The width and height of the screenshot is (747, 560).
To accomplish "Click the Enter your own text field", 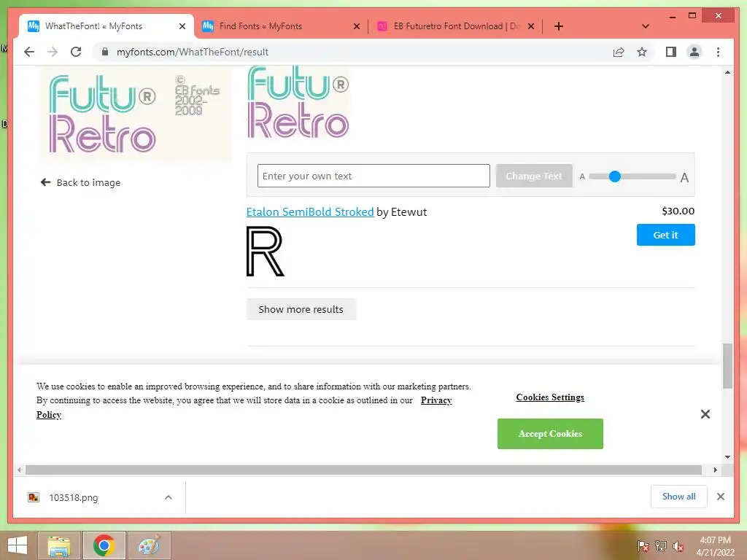I will click(373, 176).
